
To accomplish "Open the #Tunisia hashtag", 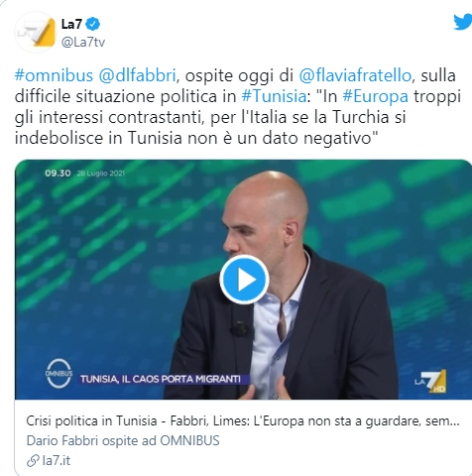I will [x=274, y=96].
